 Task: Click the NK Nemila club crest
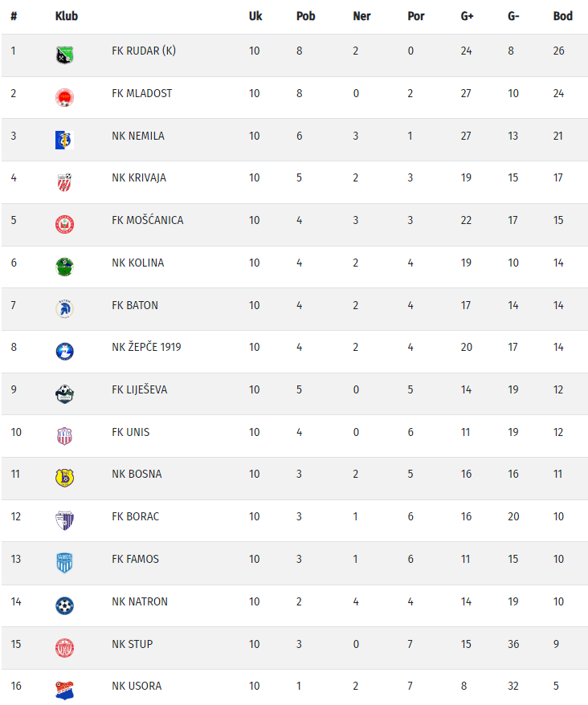click(64, 140)
